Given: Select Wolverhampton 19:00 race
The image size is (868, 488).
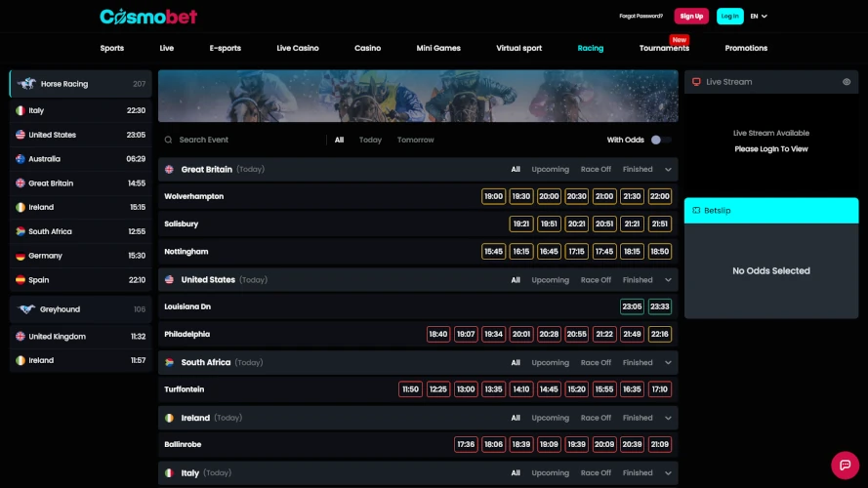Looking at the screenshot, I should (493, 196).
